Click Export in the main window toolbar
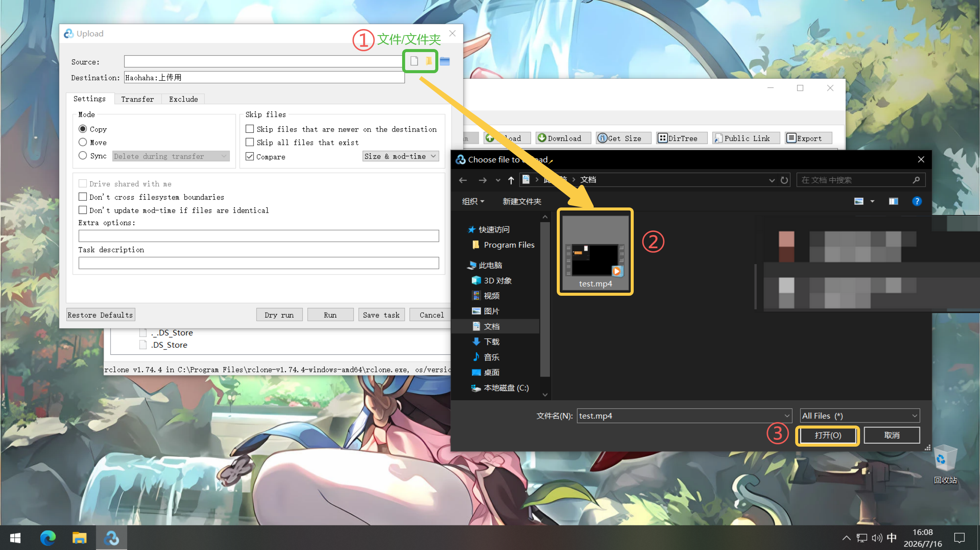The width and height of the screenshot is (980, 550). [x=808, y=138]
